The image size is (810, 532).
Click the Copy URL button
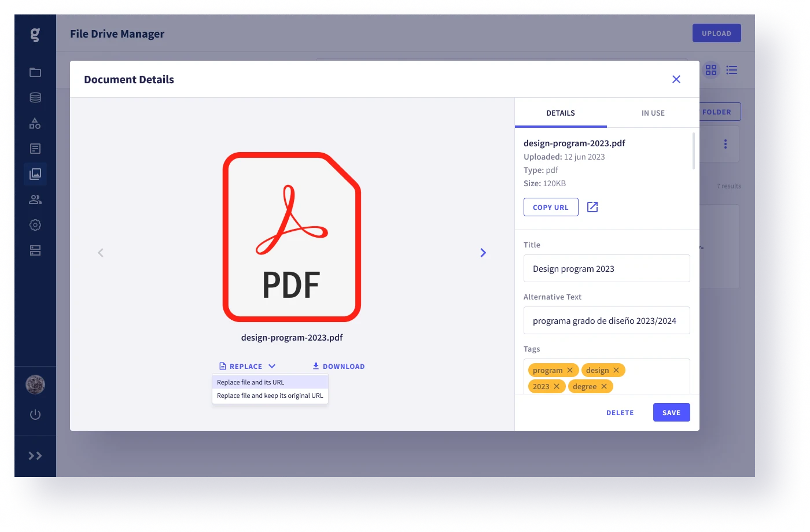[550, 206]
